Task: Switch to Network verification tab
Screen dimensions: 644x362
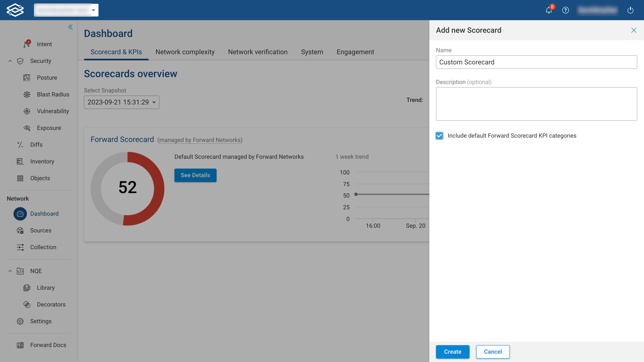Action: click(258, 52)
